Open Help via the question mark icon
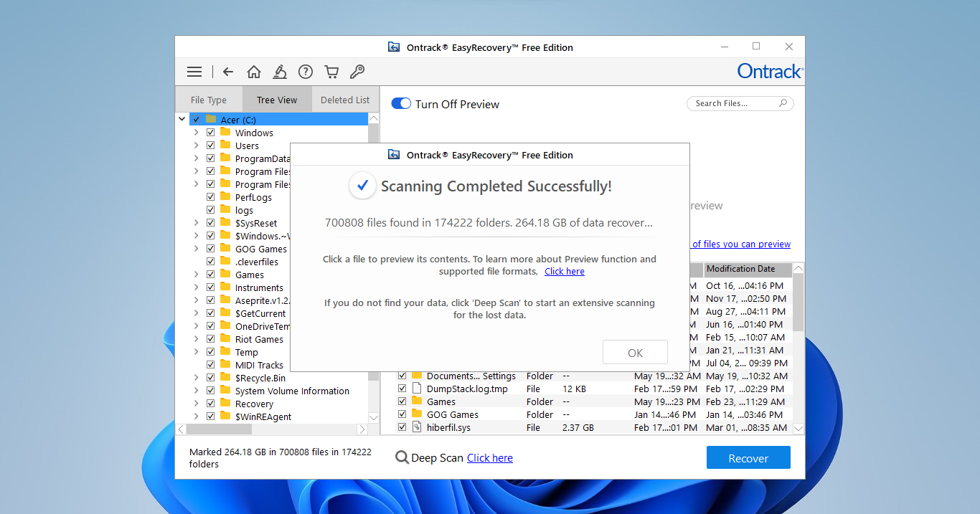The image size is (980, 514). [x=306, y=72]
